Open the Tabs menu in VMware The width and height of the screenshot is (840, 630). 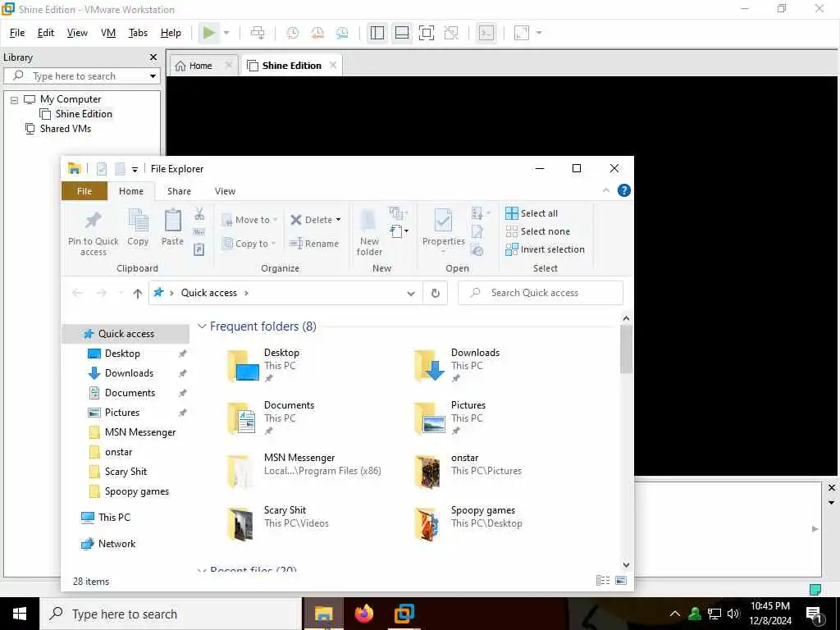(138, 33)
